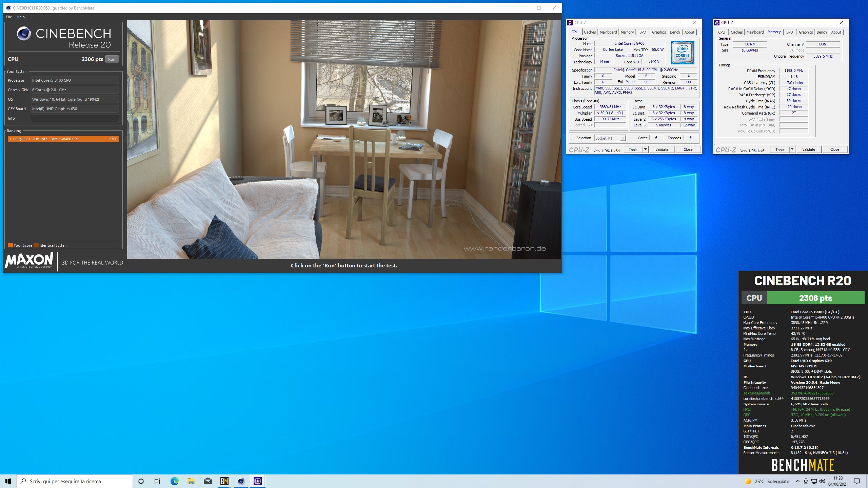
Task: Expand Tools dropdown arrow in right CPU-Z
Action: click(792, 149)
